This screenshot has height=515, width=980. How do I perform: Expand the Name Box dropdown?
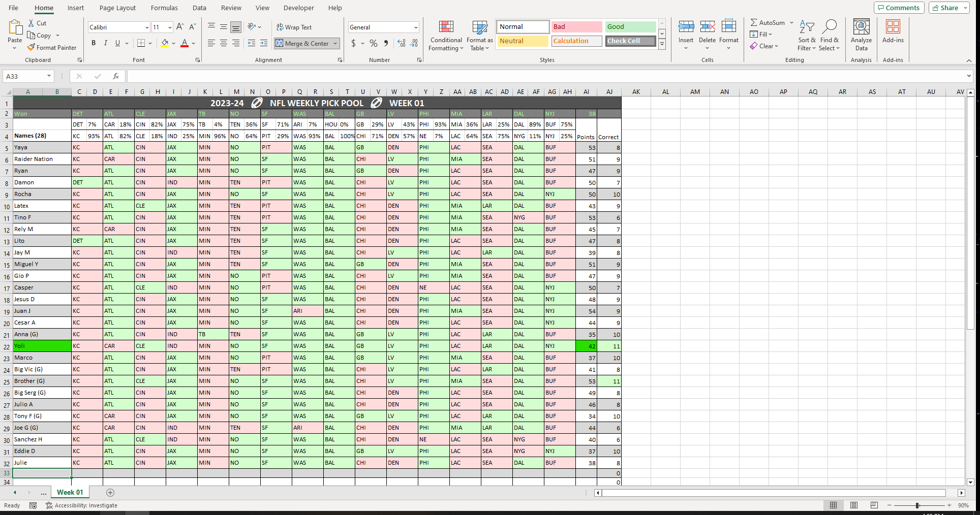tap(49, 76)
